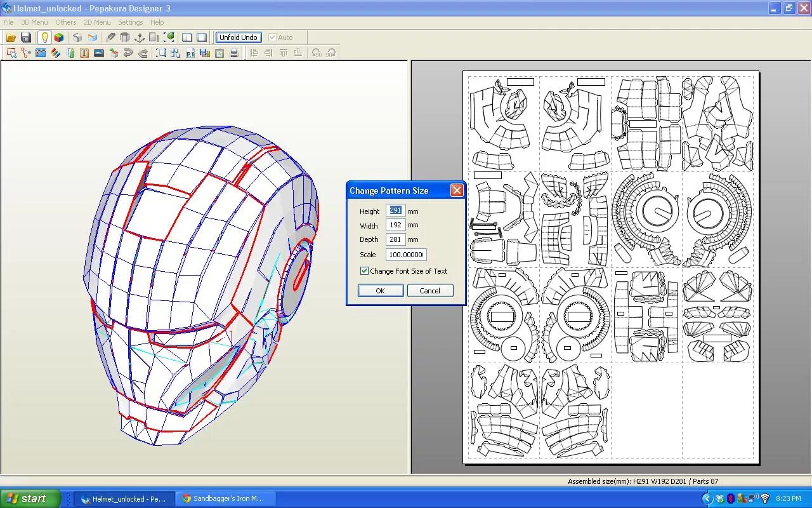
Task: Click the Unfold Undo button
Action: coord(238,37)
